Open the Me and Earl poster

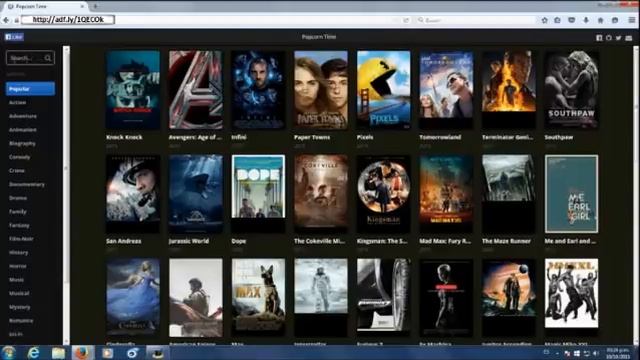pos(571,193)
